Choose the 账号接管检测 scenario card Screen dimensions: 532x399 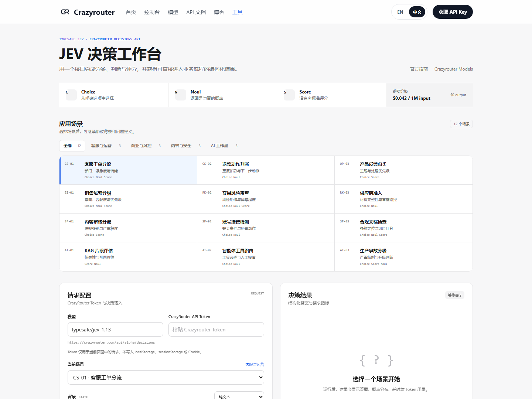pos(266,228)
